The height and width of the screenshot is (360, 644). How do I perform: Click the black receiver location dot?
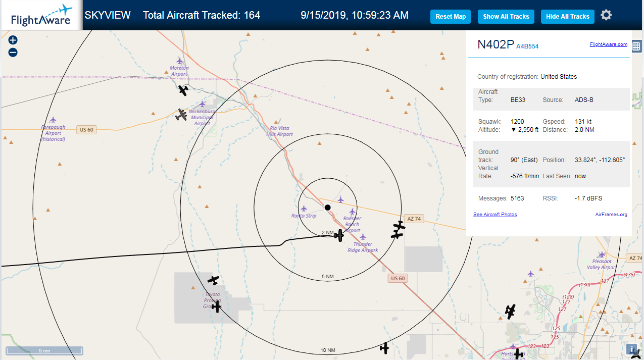(327, 208)
